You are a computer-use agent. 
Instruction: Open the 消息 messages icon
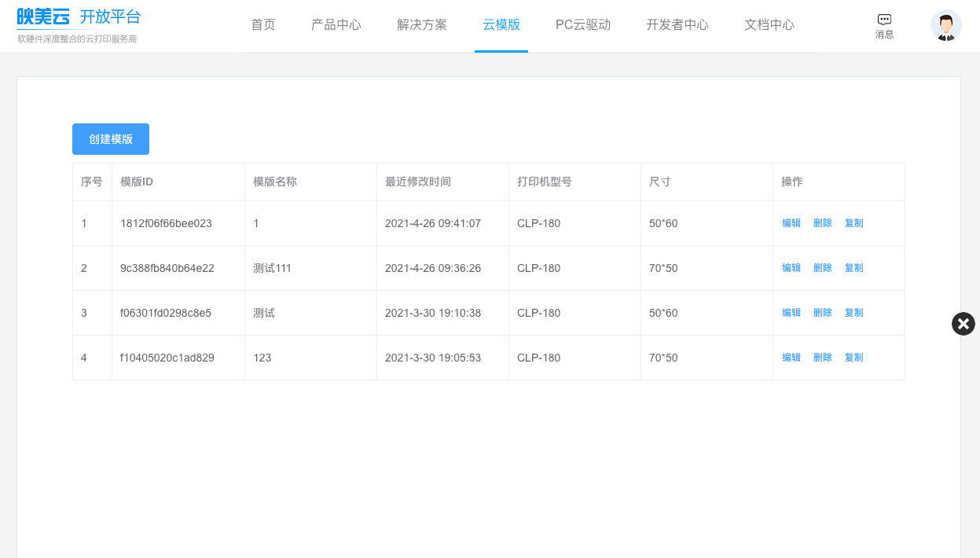coord(884,26)
